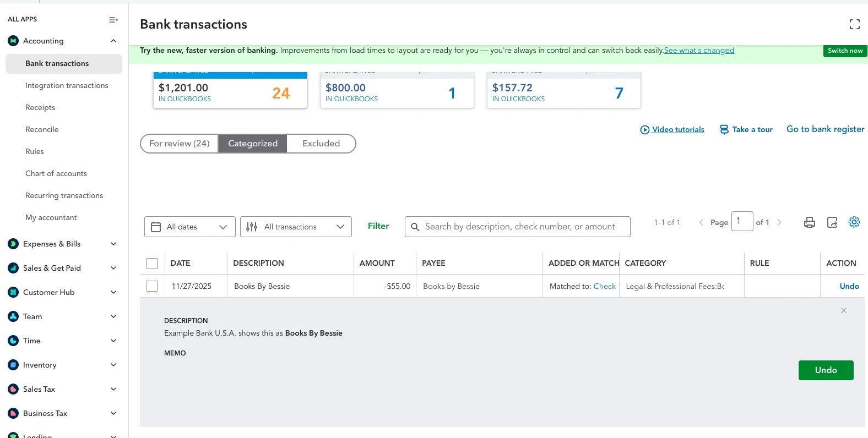Expand the Sales & Get Paid chevron
Image resolution: width=868 pixels, height=438 pixels.
pyautogui.click(x=113, y=268)
